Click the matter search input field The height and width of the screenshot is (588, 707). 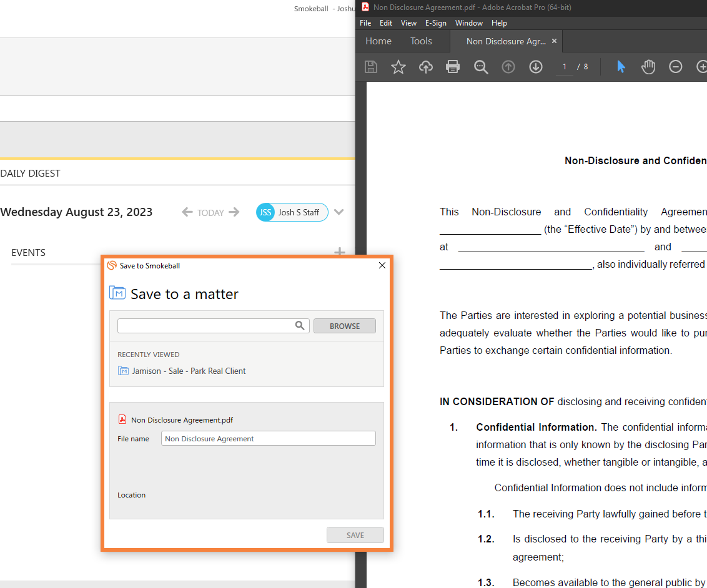click(213, 326)
